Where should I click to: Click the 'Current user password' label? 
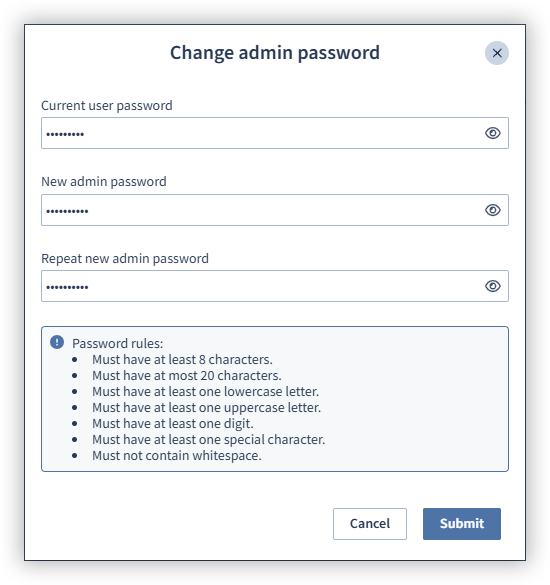tap(107, 106)
